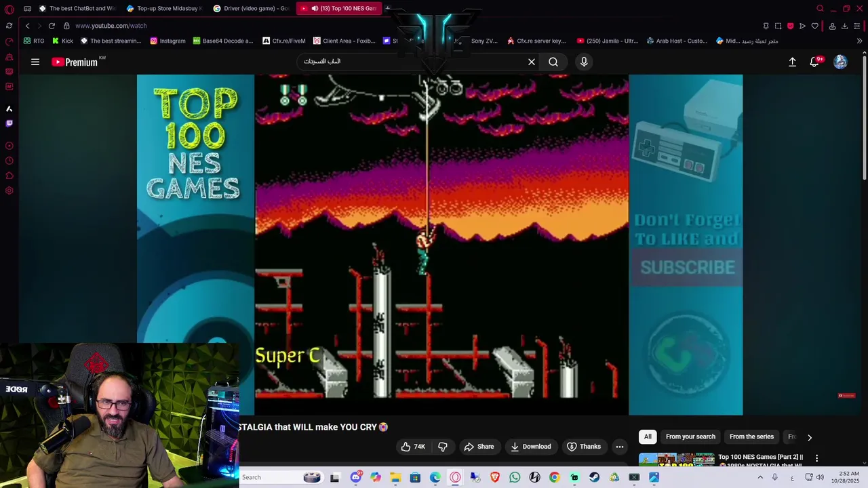Open the Opera snapshot tool icon
The height and width of the screenshot is (488, 868).
[x=778, y=26]
